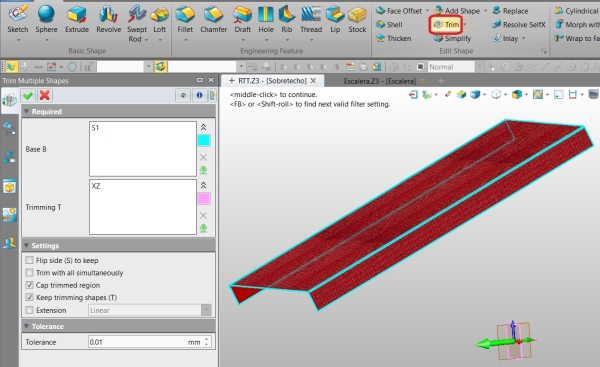Collapse the Settings section

click(27, 246)
